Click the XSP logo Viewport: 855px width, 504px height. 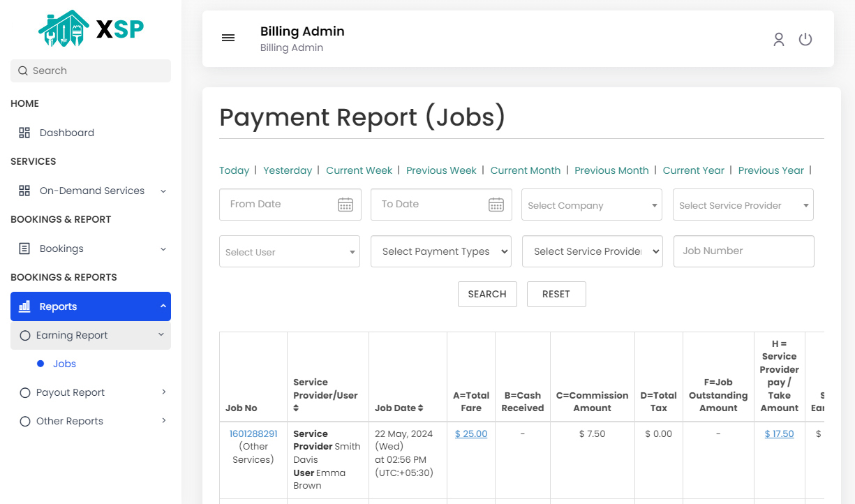[91, 29]
